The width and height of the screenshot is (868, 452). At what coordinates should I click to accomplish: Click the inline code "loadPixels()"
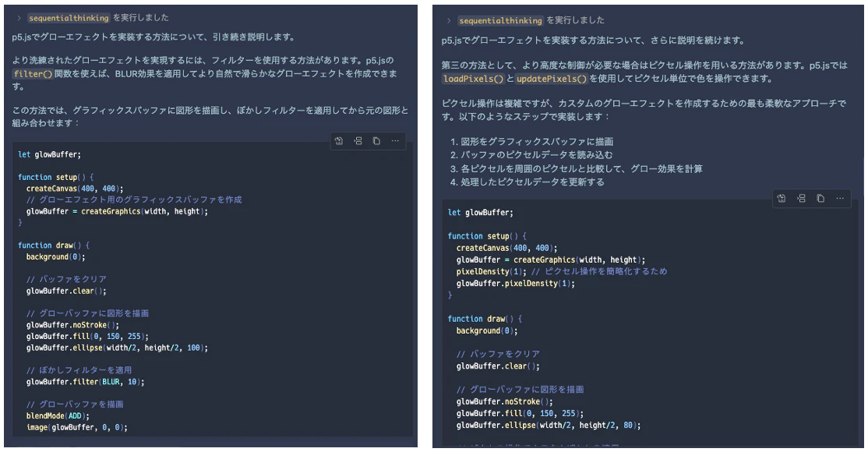[473, 79]
